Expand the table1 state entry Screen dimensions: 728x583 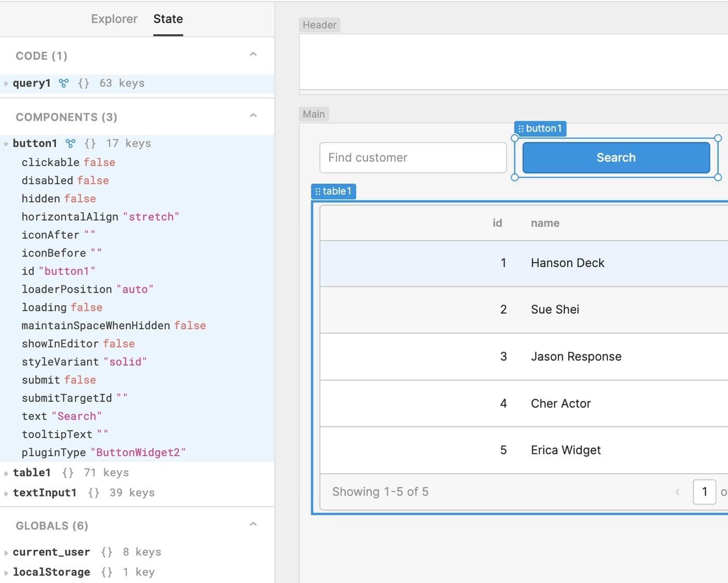tap(5, 472)
